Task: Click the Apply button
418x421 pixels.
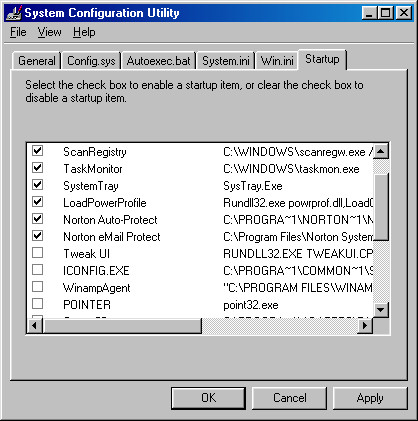Action: tap(370, 398)
